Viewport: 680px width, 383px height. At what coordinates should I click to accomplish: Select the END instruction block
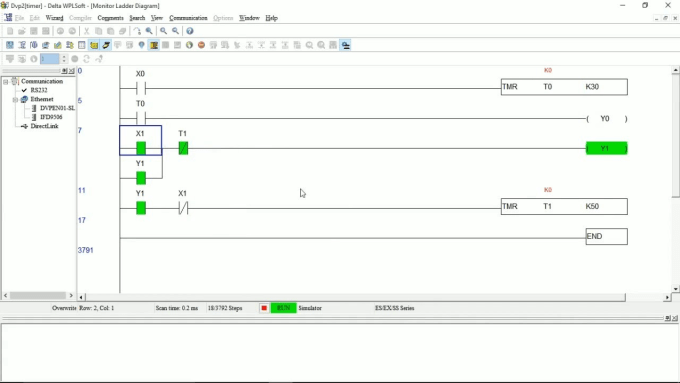pyautogui.click(x=606, y=236)
